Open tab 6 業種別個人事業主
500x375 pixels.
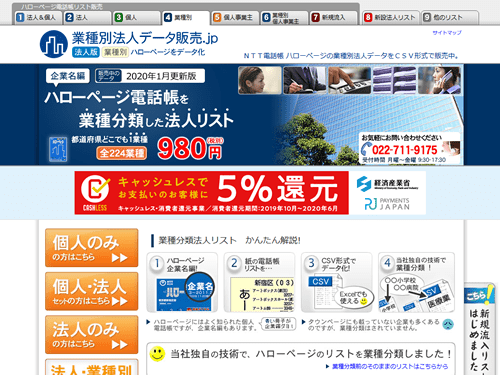point(284,18)
